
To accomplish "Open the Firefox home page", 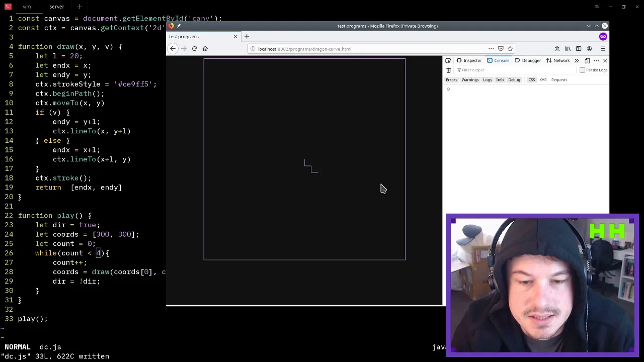I will pos(205,49).
